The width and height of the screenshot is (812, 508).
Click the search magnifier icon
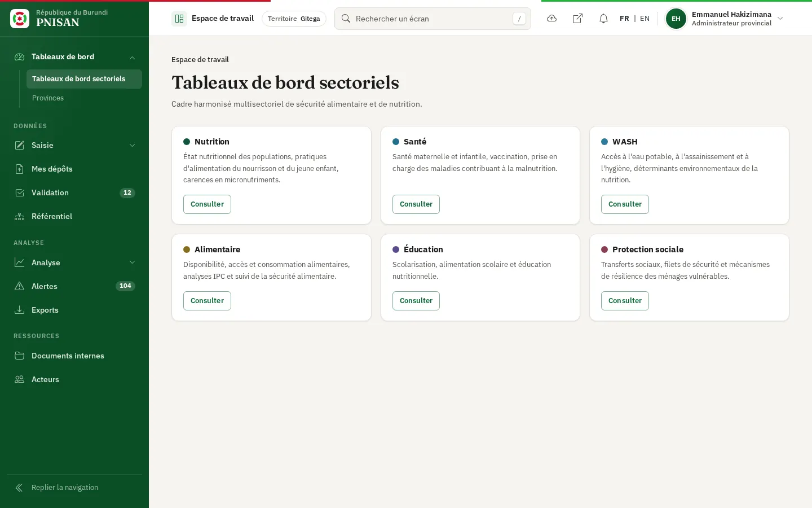[346, 19]
